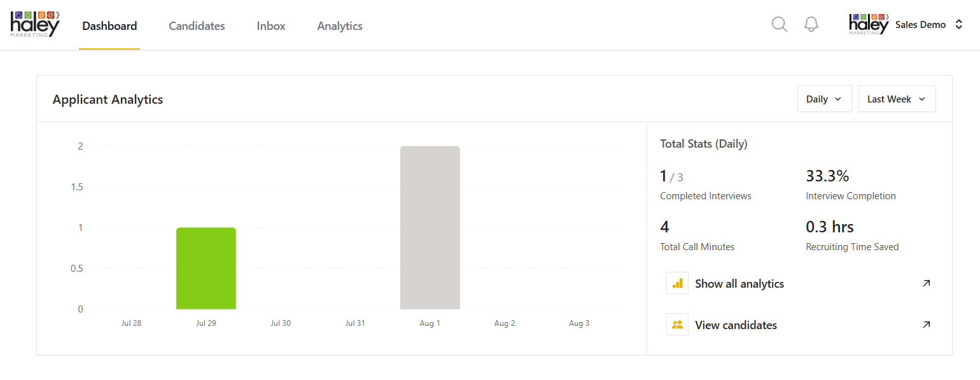Image resolution: width=980 pixels, height=380 pixels.
Task: Go to the Analytics tab
Action: pyautogui.click(x=340, y=26)
